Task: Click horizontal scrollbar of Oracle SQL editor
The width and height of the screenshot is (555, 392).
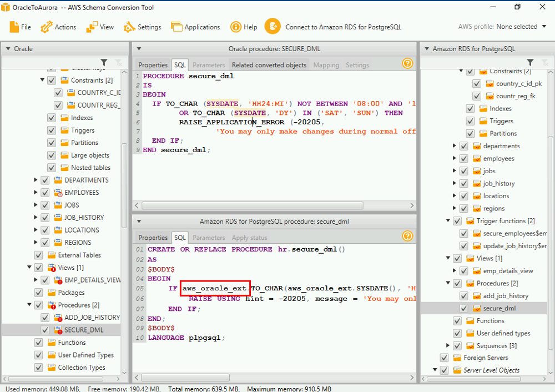Action: tap(253, 205)
